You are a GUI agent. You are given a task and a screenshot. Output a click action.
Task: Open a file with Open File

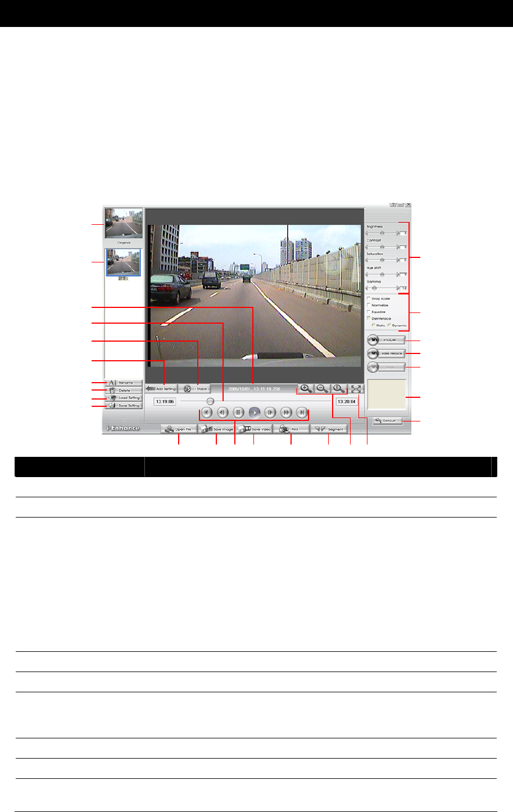[x=179, y=429]
